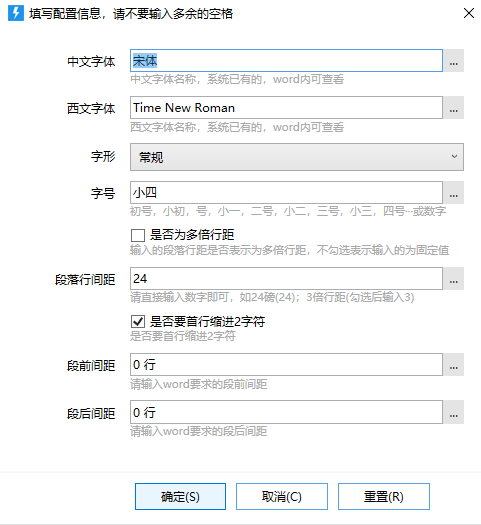Viewport: 481px width, 525px height.
Task: Click the 字号 input showing 小四
Action: point(286,193)
